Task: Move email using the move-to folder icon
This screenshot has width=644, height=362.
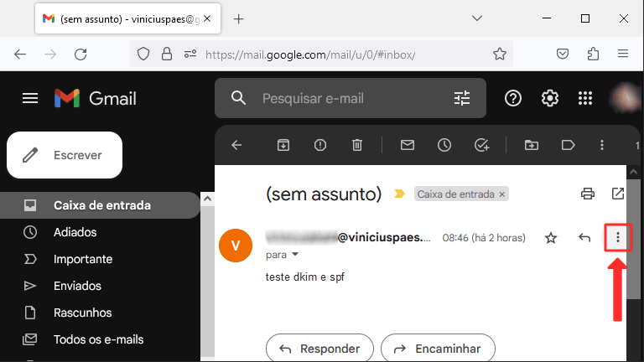Action: click(x=532, y=145)
